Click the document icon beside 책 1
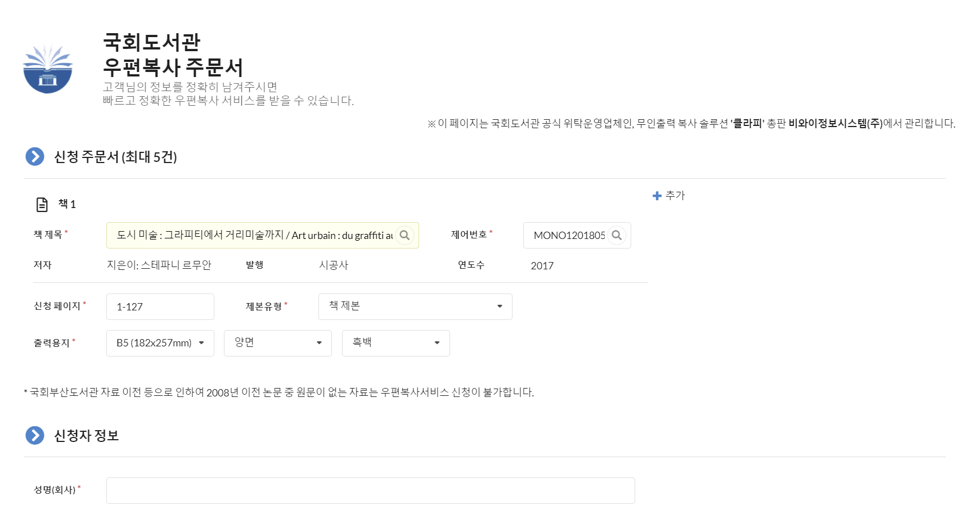This screenshot has height=510, width=980. (42, 204)
